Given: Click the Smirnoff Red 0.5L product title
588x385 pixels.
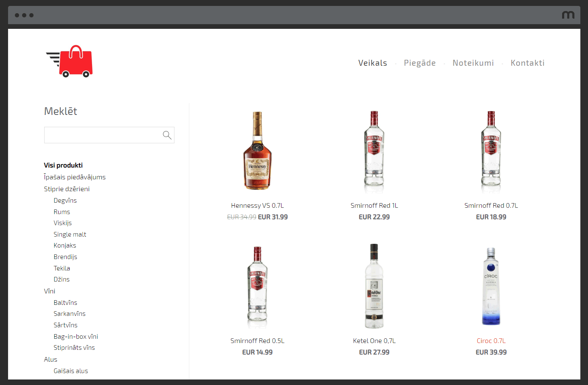Looking at the screenshot, I should pos(257,341).
